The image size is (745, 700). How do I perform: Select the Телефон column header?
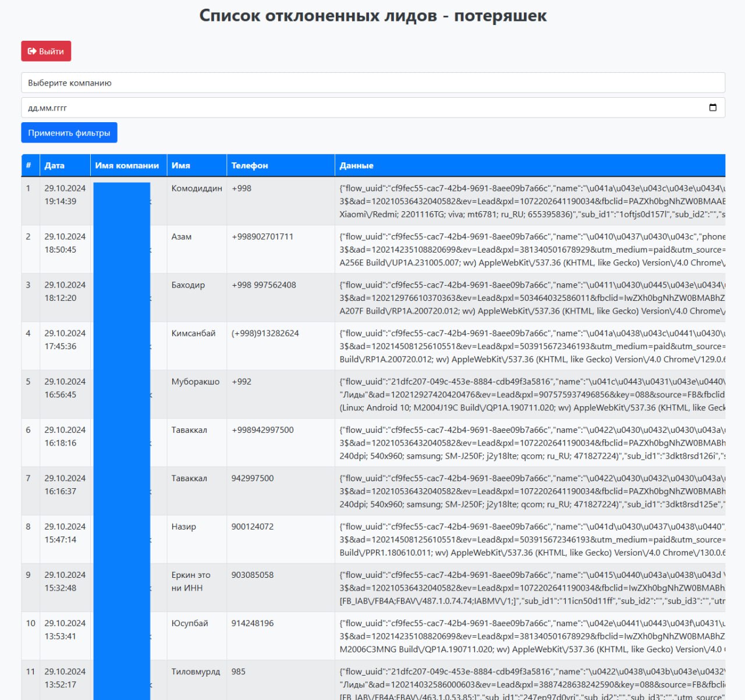(250, 165)
